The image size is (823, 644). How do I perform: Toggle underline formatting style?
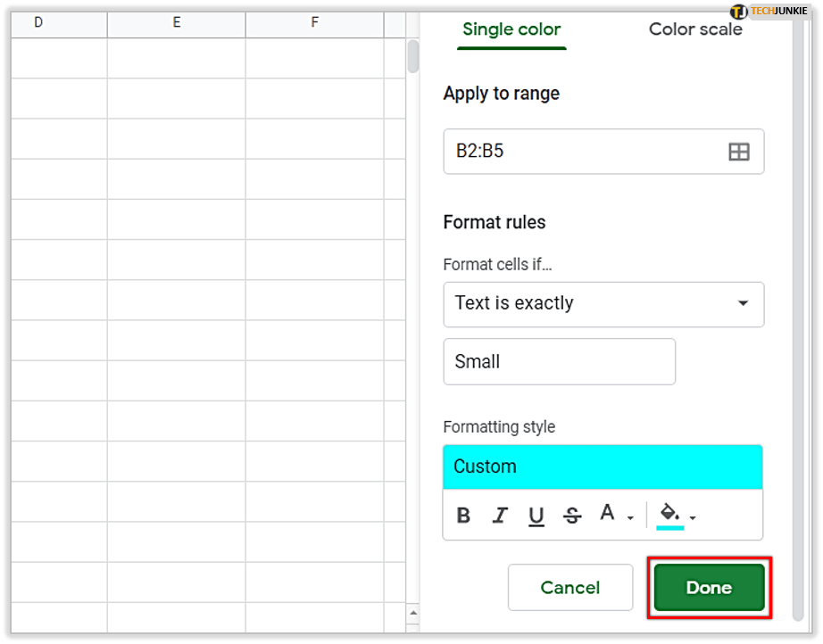pyautogui.click(x=536, y=516)
